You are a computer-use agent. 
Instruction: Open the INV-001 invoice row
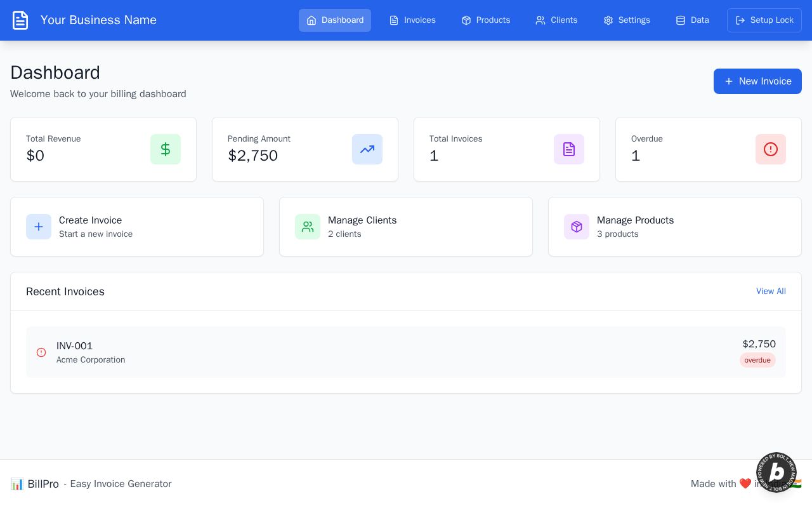pyautogui.click(x=406, y=352)
